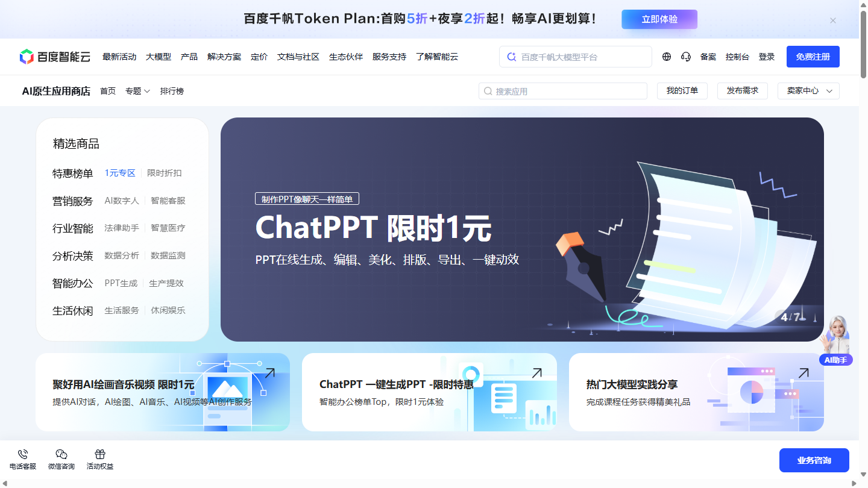Open the 休闲娱乐 category
The image size is (868, 488).
tap(168, 310)
